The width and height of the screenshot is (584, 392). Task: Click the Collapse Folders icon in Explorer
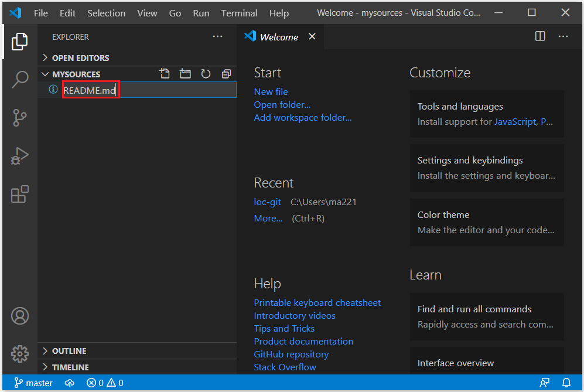coord(226,74)
